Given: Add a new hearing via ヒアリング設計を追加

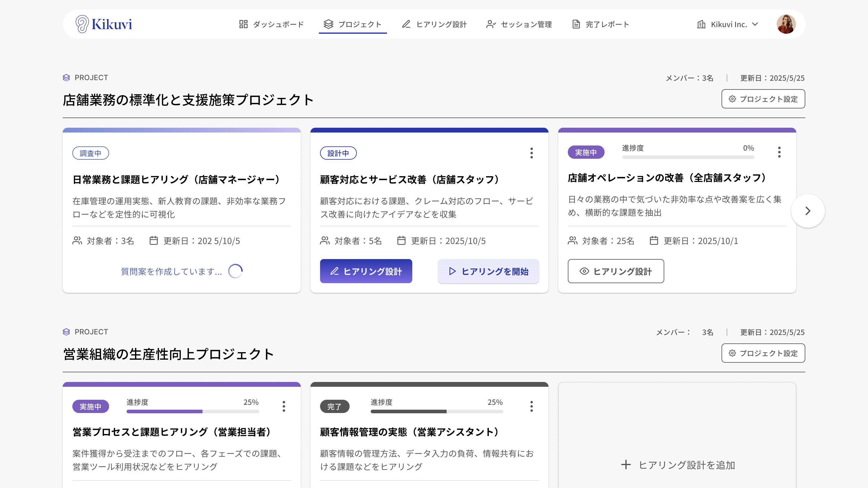Looking at the screenshot, I should 677,465.
